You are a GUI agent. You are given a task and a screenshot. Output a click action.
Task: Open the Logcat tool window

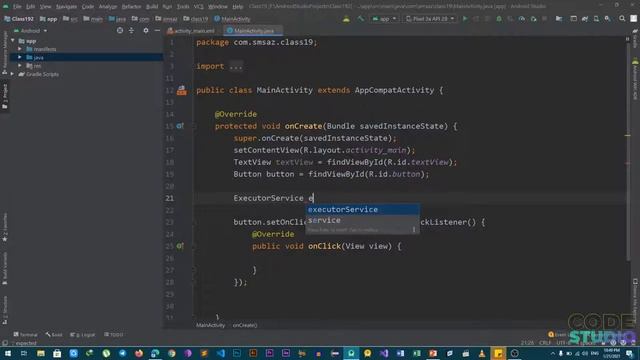click(x=82, y=335)
